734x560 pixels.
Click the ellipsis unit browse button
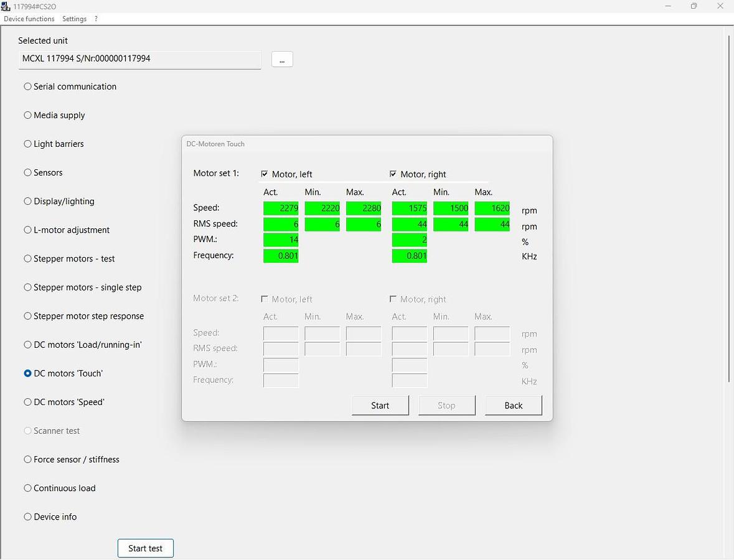pos(282,59)
